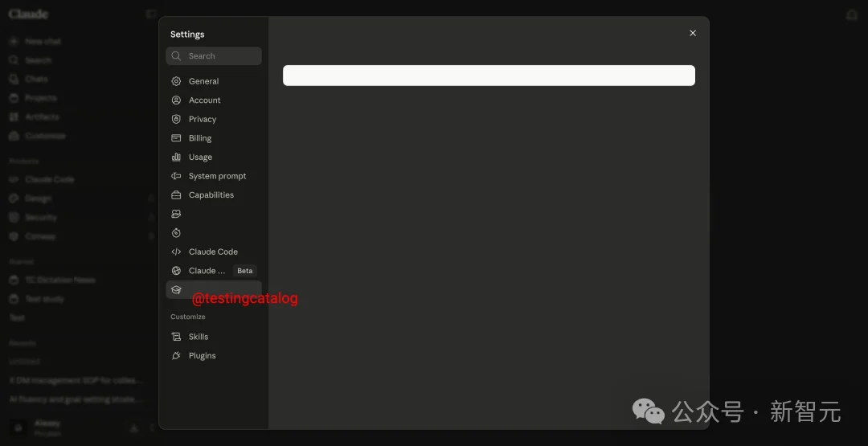Open Claude Code settings in the dialog
Screen dimensions: 868x446
(214, 252)
